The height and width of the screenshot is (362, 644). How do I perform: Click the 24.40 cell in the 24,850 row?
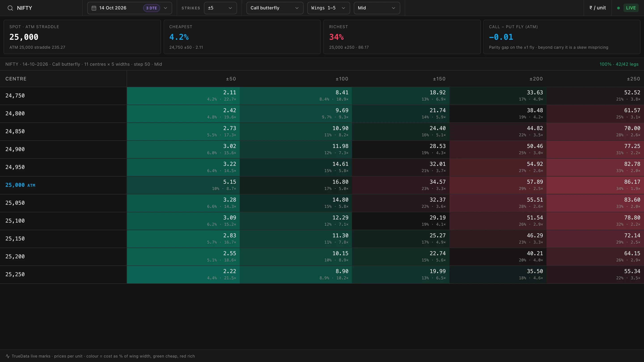[x=400, y=131]
